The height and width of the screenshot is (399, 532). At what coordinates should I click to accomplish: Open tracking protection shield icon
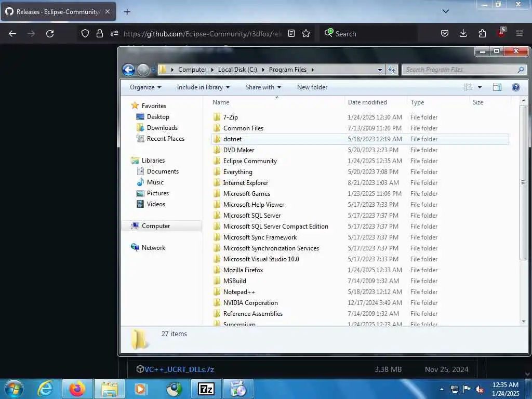pos(85,33)
